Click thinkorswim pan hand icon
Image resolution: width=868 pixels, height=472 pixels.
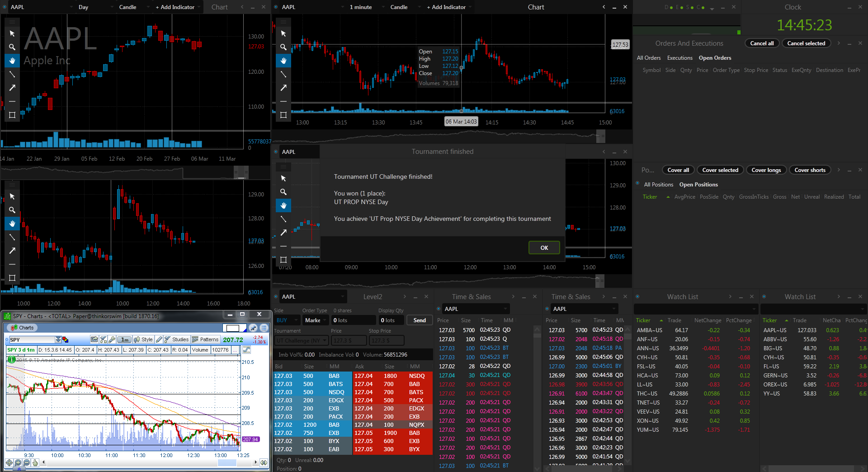[35, 462]
